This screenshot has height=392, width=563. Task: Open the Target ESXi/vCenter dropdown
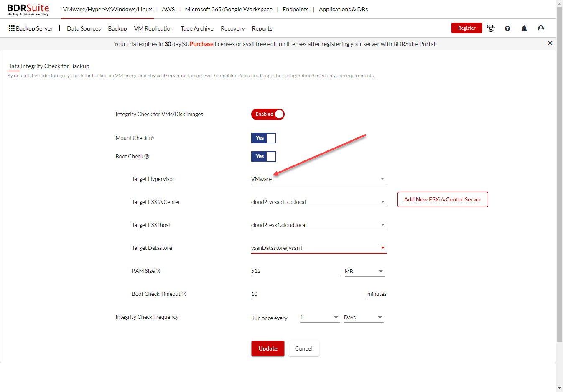click(318, 202)
